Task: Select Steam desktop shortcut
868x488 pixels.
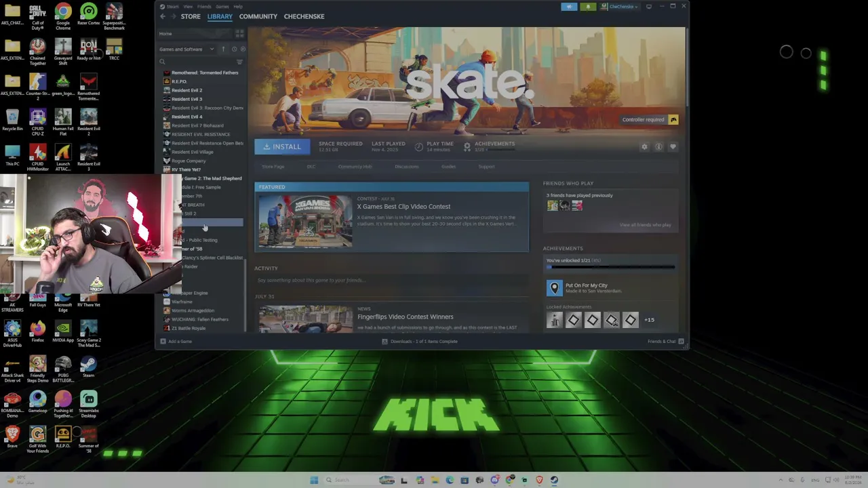Action: click(x=89, y=368)
